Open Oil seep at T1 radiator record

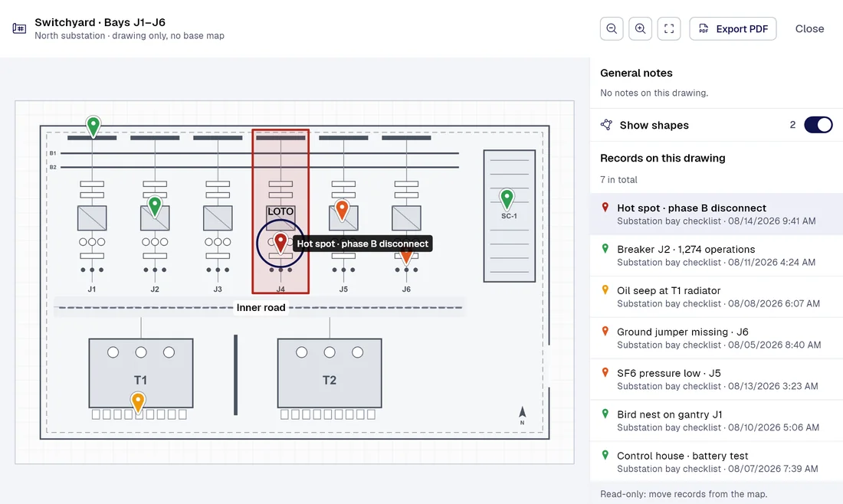716,296
